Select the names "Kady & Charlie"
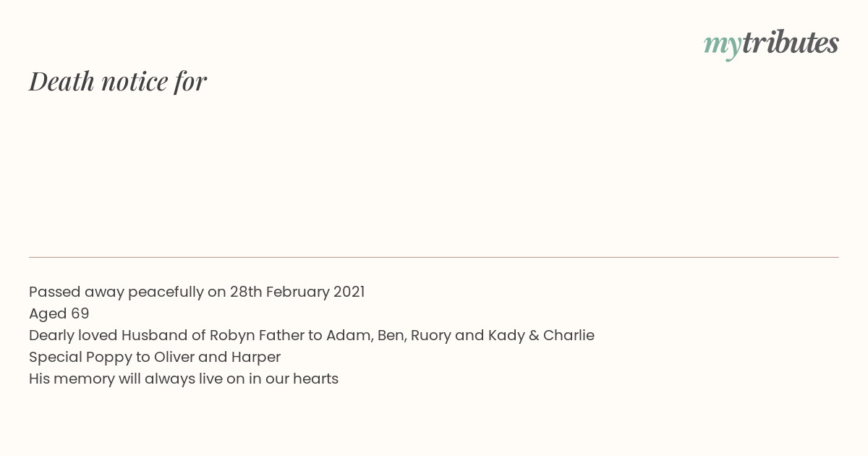 541,336
